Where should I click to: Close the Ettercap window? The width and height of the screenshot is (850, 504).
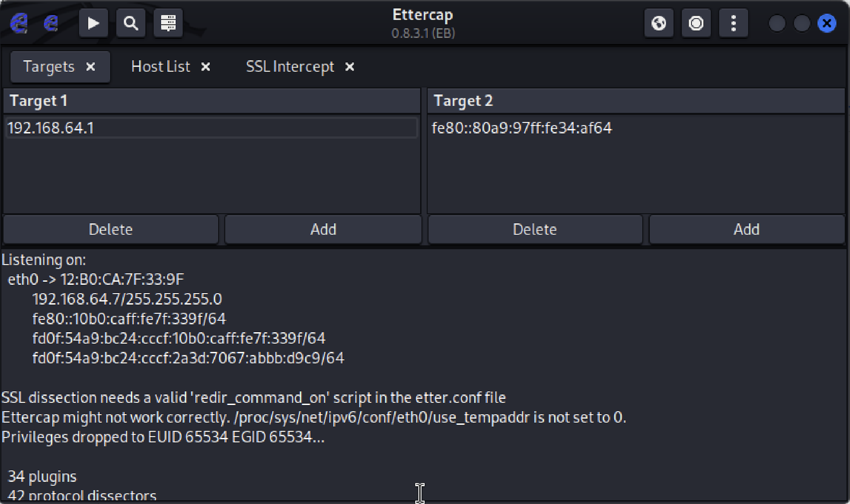point(827,23)
